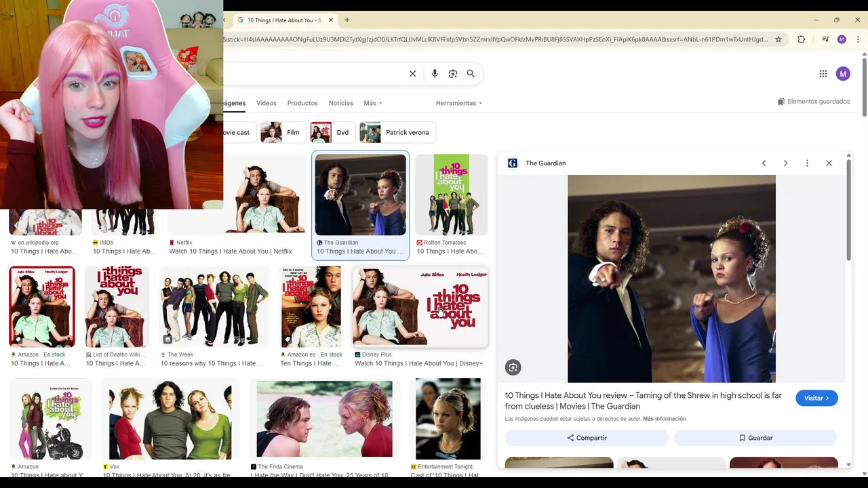The height and width of the screenshot is (488, 868).
Task: Bookmark this page with the star icon
Action: click(778, 39)
